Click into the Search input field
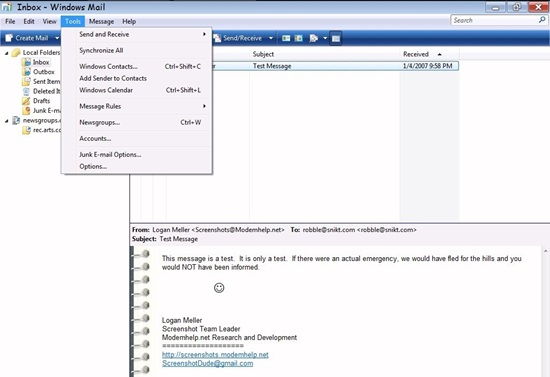Screen dimensions: 550x377 click(x=495, y=20)
